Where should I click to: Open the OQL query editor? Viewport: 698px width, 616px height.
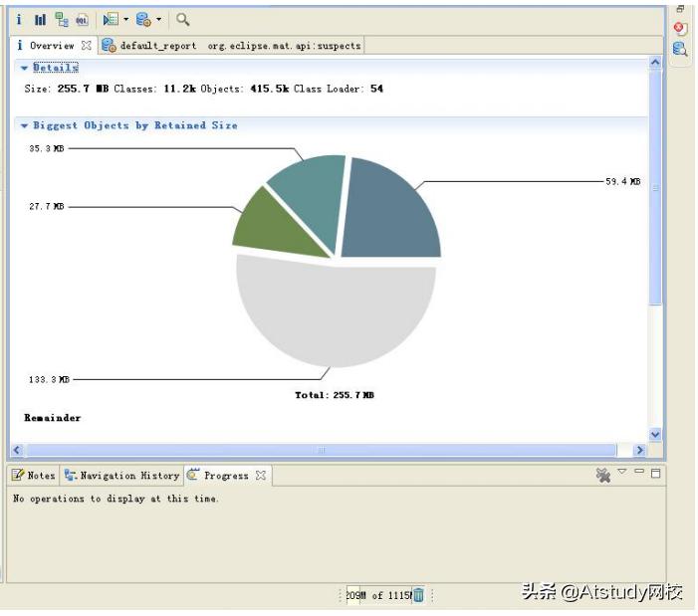pos(82,19)
